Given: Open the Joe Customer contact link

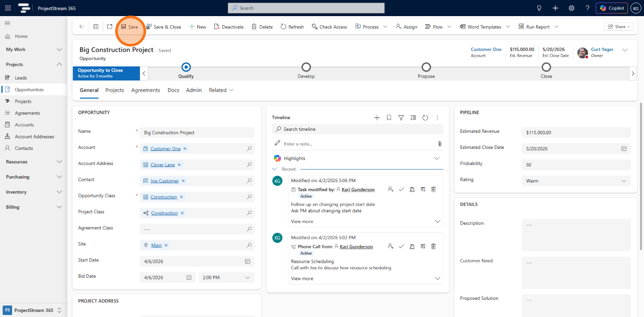Looking at the screenshot, I should [x=165, y=181].
